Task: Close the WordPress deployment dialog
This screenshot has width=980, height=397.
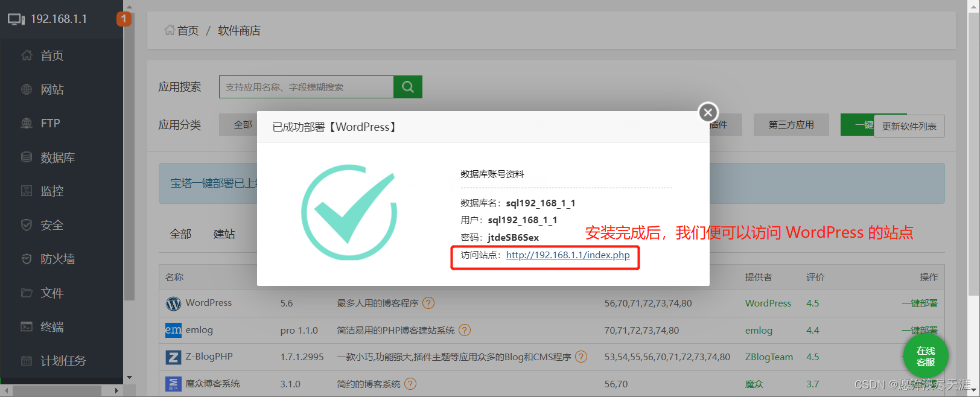Action: (x=708, y=112)
